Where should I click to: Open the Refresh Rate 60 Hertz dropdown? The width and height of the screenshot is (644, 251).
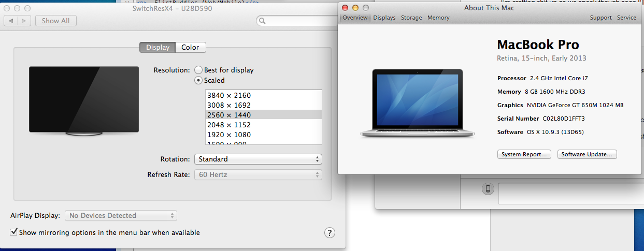pyautogui.click(x=258, y=174)
